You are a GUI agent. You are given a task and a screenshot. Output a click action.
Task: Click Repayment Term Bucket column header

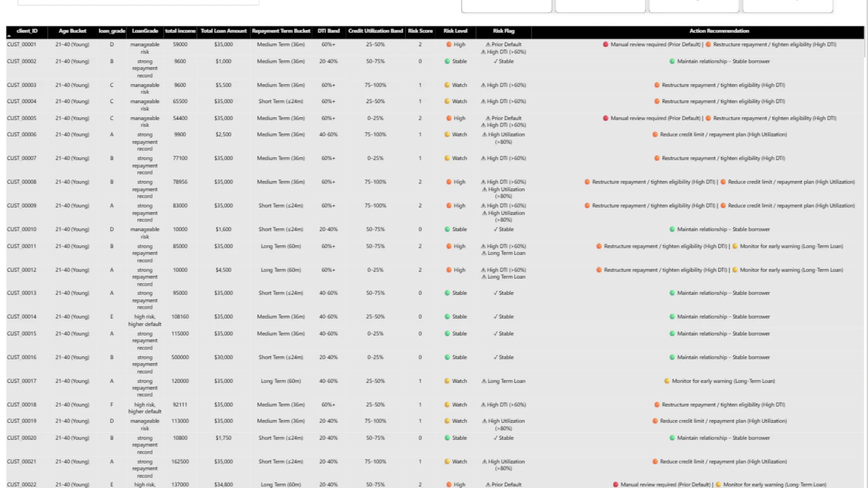tap(281, 31)
